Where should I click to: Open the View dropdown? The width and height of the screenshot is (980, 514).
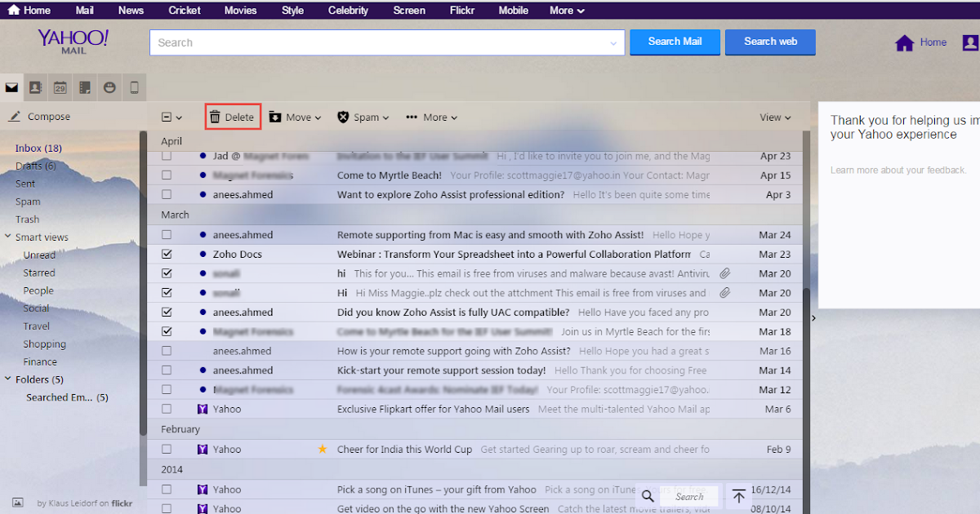pyautogui.click(x=774, y=117)
